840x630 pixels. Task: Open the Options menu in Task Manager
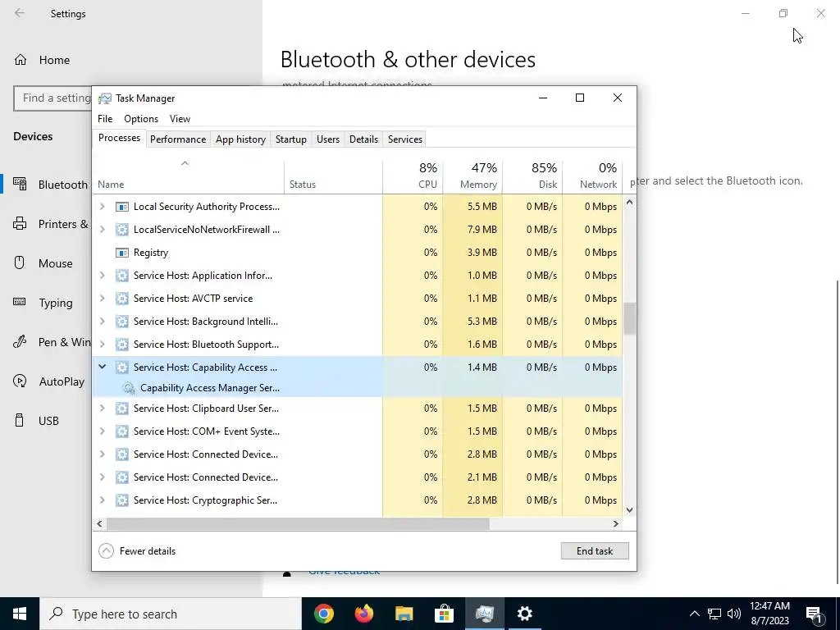point(141,119)
